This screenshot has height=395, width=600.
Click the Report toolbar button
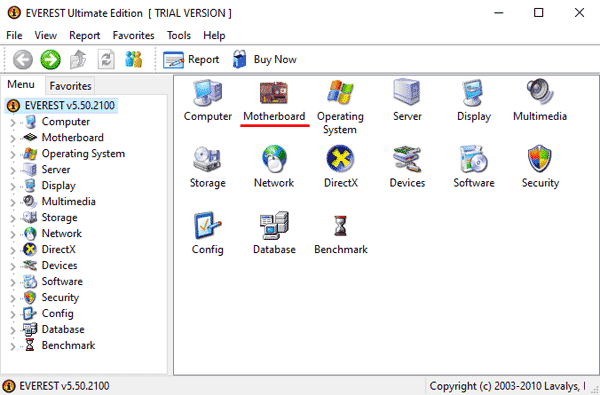coord(191,60)
